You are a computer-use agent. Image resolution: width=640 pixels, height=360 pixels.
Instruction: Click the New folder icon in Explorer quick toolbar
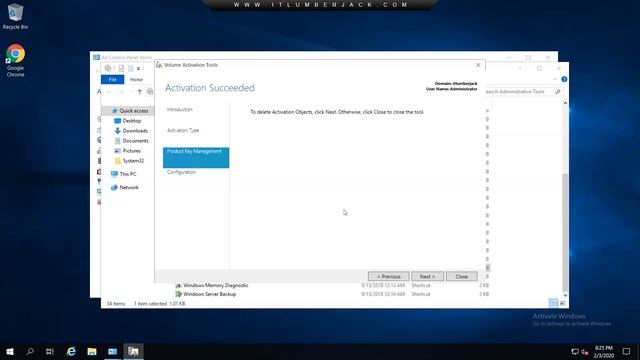pyautogui.click(x=131, y=68)
